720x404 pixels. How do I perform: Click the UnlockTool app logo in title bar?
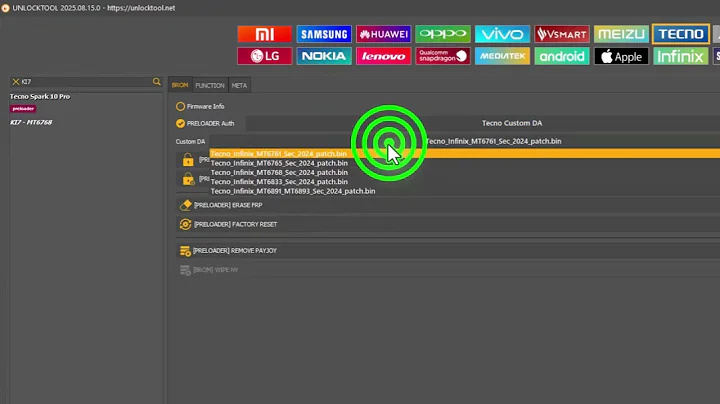[5, 8]
